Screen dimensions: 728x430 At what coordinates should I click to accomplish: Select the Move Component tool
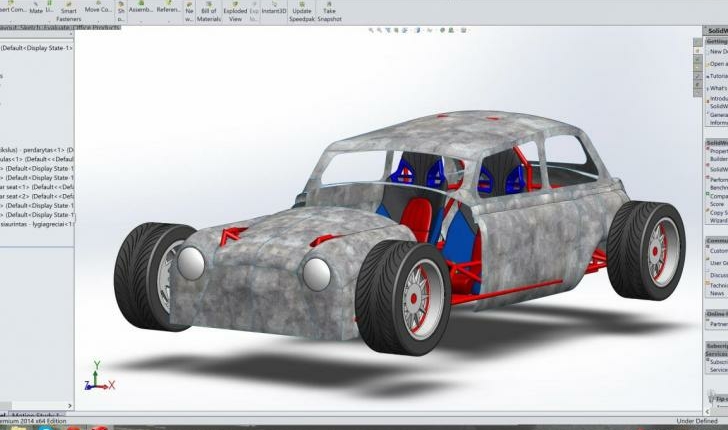[99, 9]
